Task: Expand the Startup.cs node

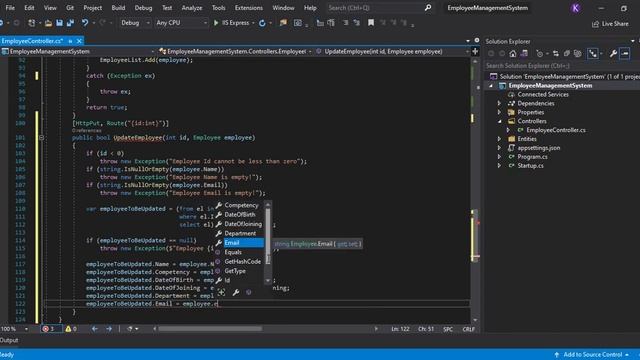Action: (x=499, y=166)
